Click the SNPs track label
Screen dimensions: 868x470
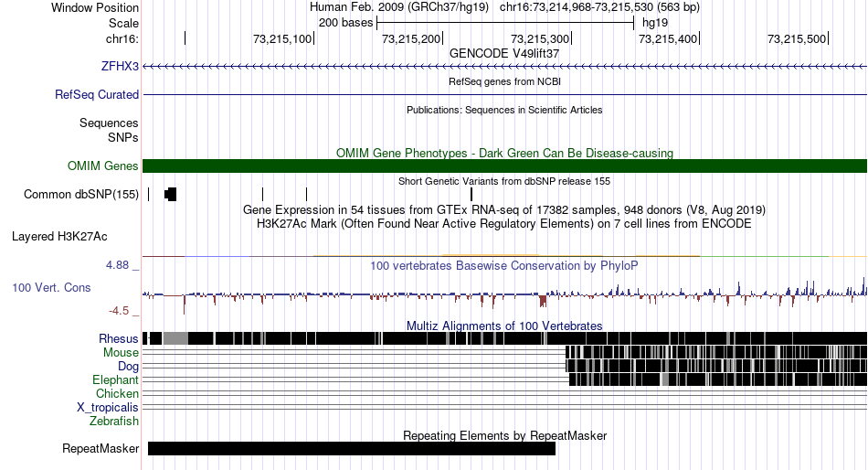tap(123, 137)
